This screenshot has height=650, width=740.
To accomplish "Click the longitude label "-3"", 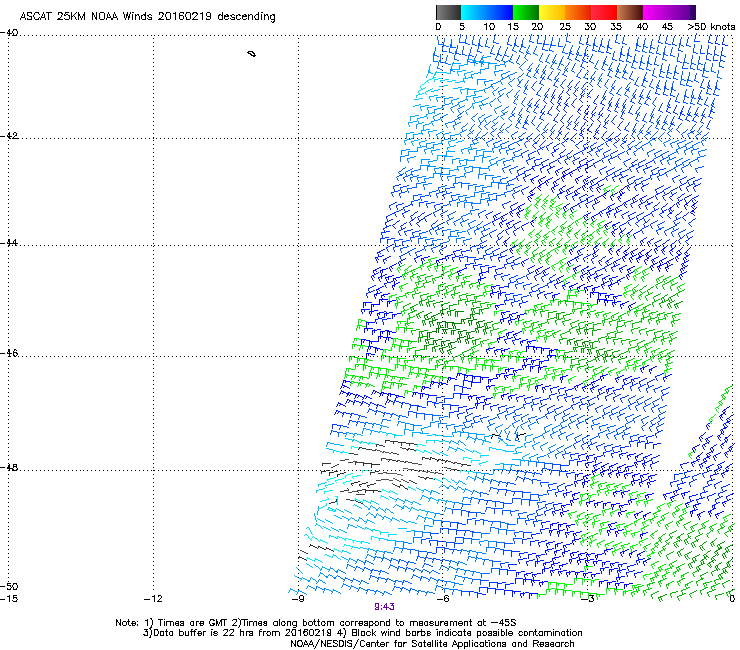I will point(588,599).
